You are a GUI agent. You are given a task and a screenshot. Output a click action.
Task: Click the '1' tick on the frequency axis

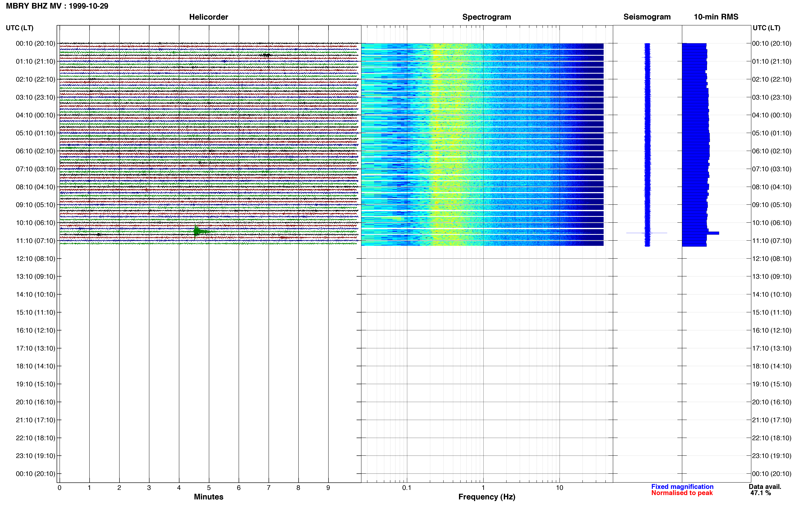point(483,487)
